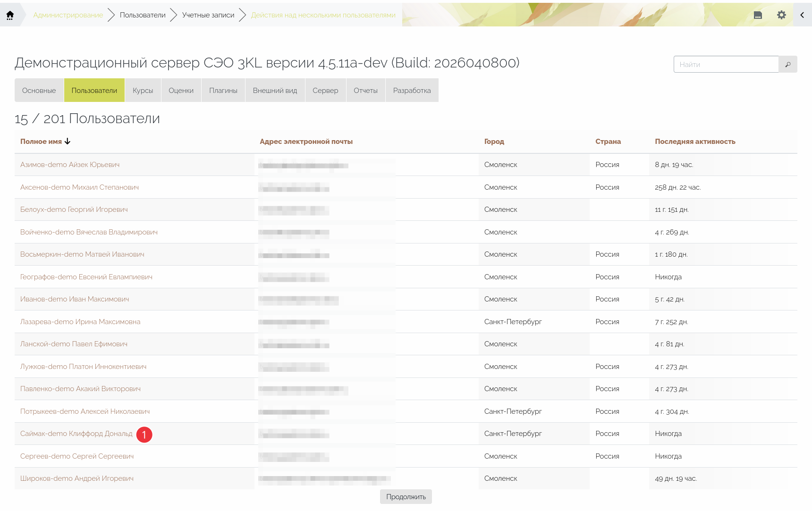Click the Администрирование breadcrumb link

pyautogui.click(x=68, y=15)
